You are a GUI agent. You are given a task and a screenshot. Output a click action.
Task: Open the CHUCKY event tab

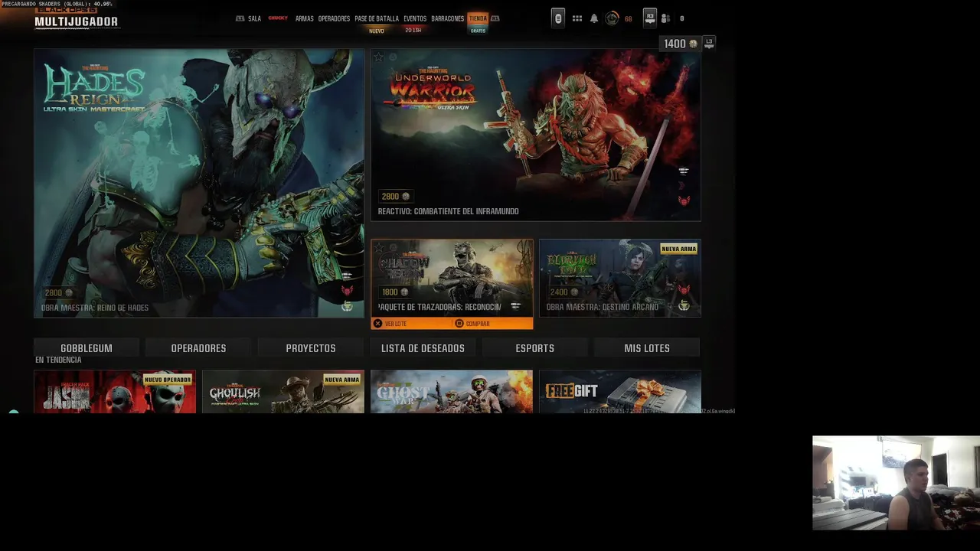(278, 18)
